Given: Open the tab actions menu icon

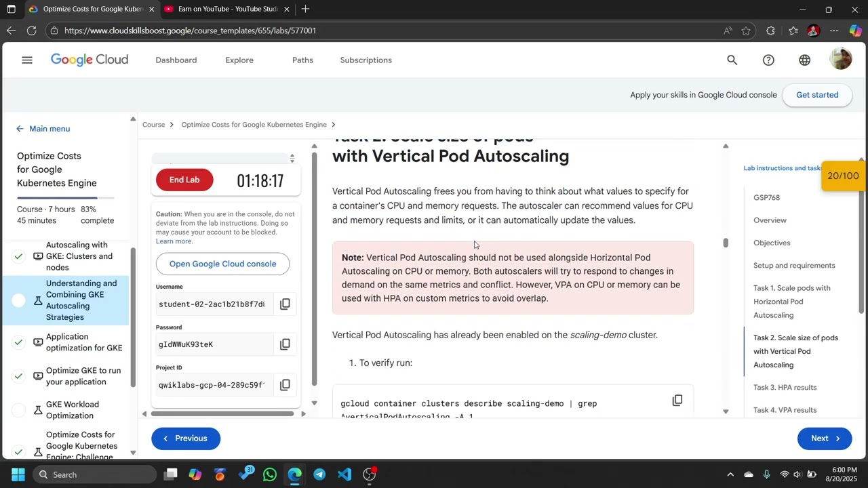Looking at the screenshot, I should pos(11,9).
